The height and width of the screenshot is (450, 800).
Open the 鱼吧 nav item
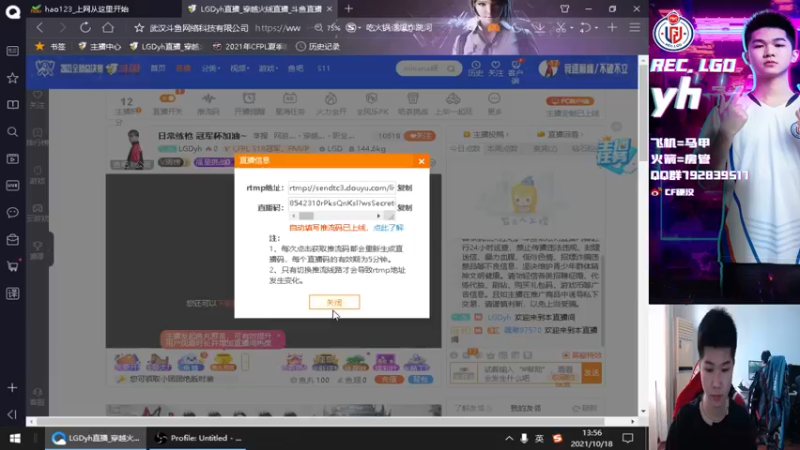[295, 68]
